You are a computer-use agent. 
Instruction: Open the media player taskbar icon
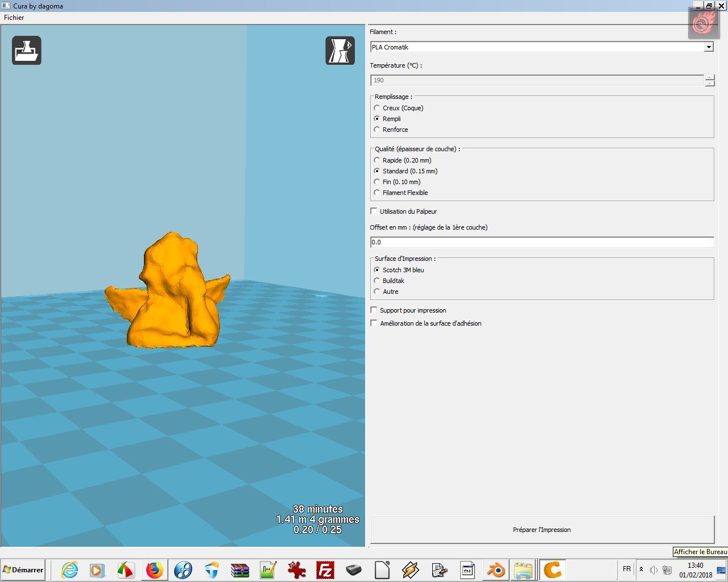[x=97, y=570]
